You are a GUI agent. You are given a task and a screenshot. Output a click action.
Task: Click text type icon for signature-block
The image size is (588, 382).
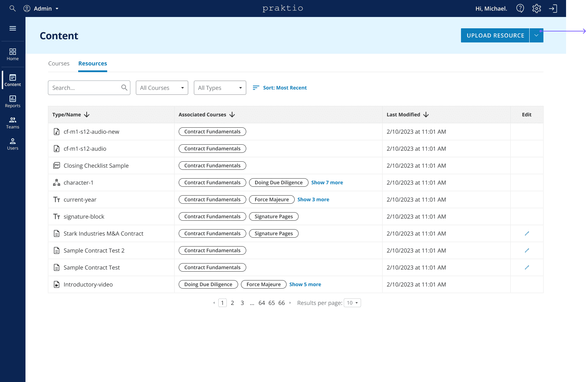point(57,216)
